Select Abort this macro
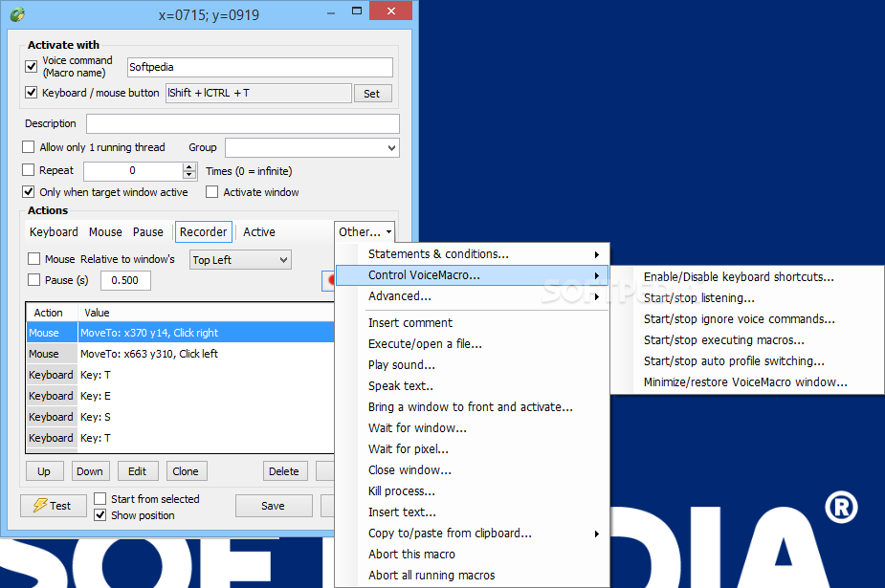The height and width of the screenshot is (588, 885). [x=473, y=555]
